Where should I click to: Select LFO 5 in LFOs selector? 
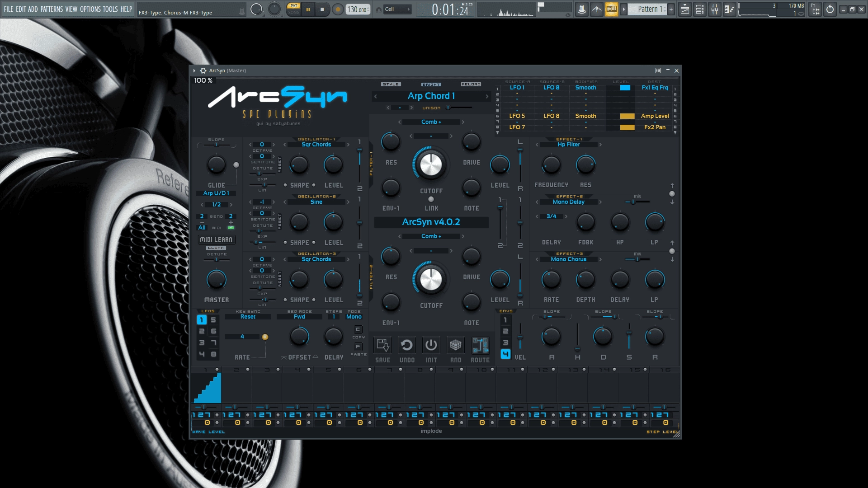coord(213,320)
